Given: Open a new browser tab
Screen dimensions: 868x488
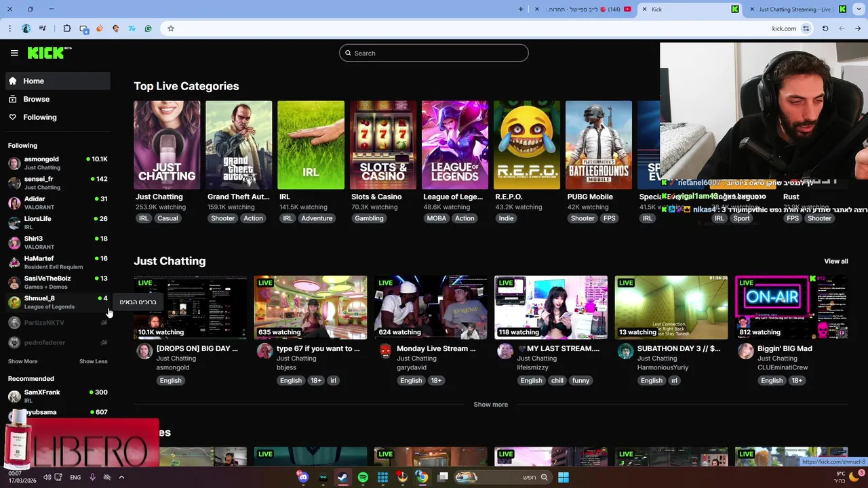Looking at the screenshot, I should [521, 9].
